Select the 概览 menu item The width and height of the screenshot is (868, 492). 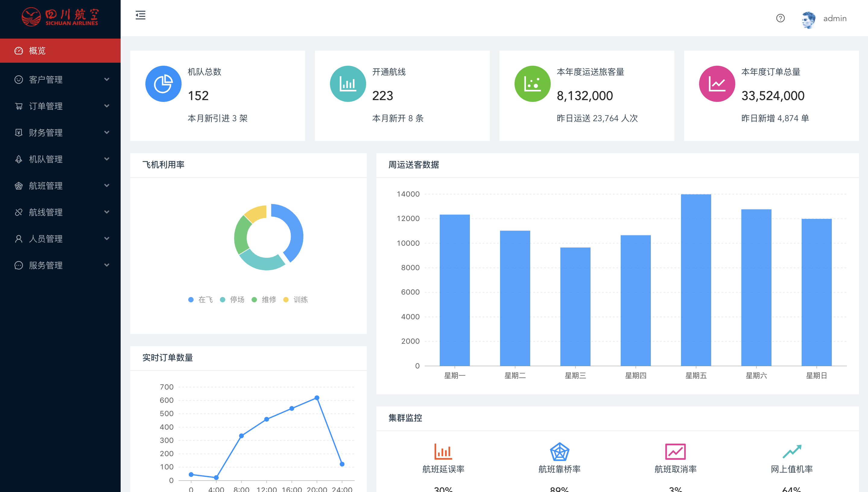point(37,51)
